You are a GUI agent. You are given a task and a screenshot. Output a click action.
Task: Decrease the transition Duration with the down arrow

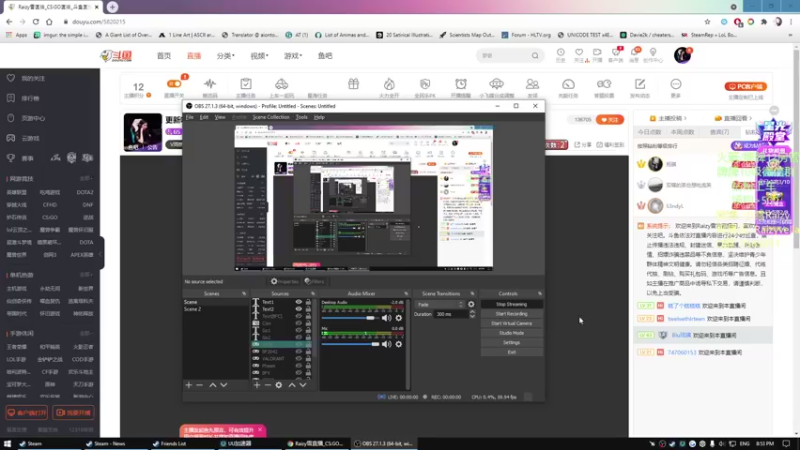pyautogui.click(x=472, y=316)
